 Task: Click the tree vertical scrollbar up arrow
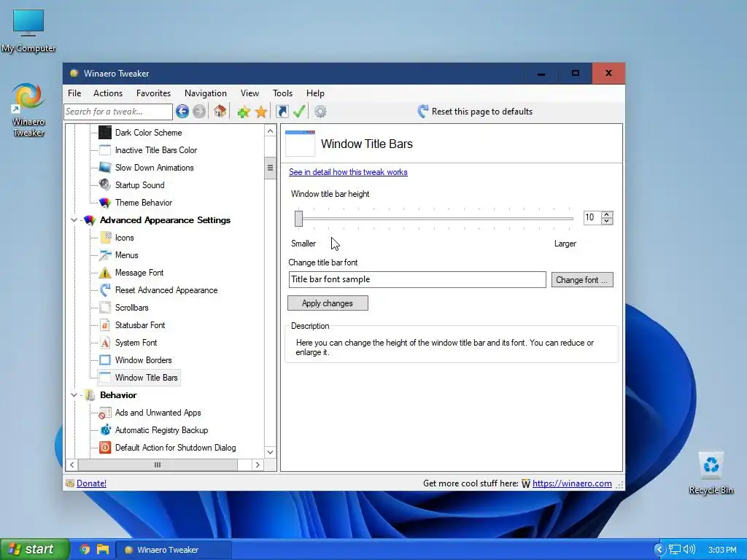click(x=270, y=131)
